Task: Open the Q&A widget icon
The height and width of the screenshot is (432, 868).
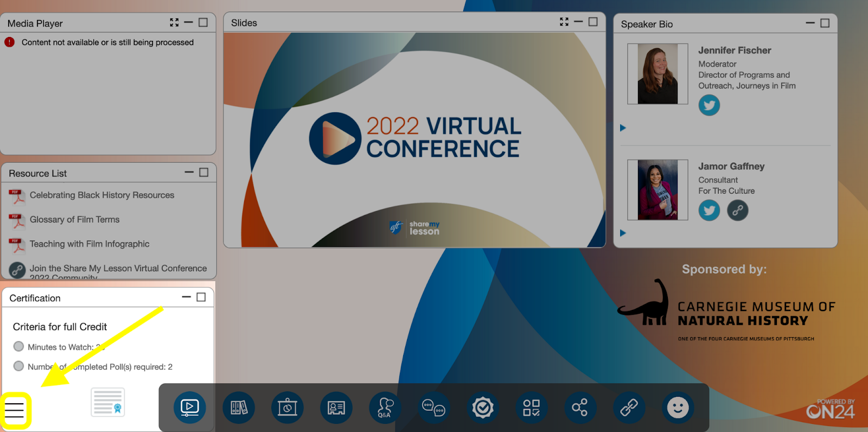Action: click(x=385, y=408)
